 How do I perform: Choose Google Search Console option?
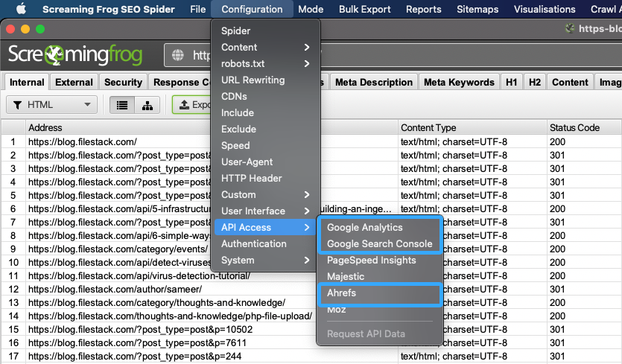pos(380,244)
